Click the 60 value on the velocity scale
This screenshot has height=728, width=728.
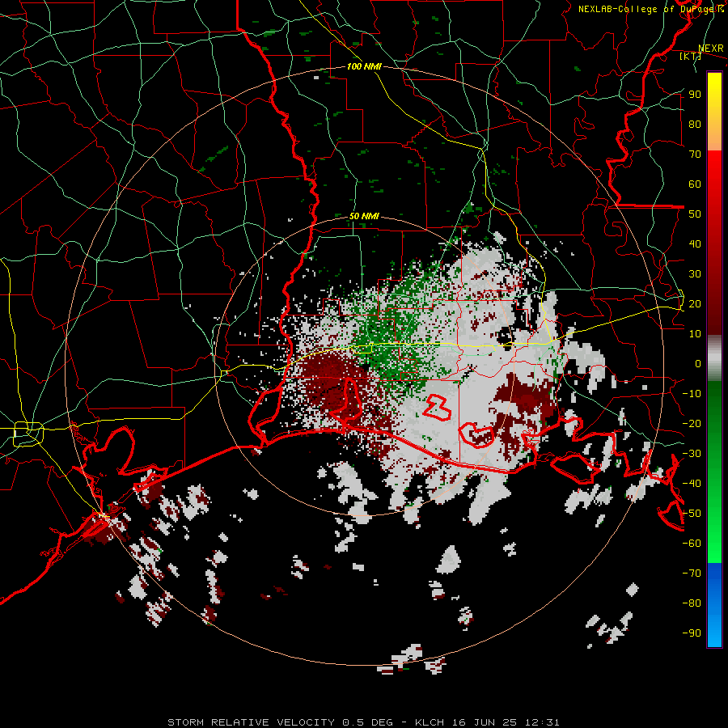(x=695, y=184)
